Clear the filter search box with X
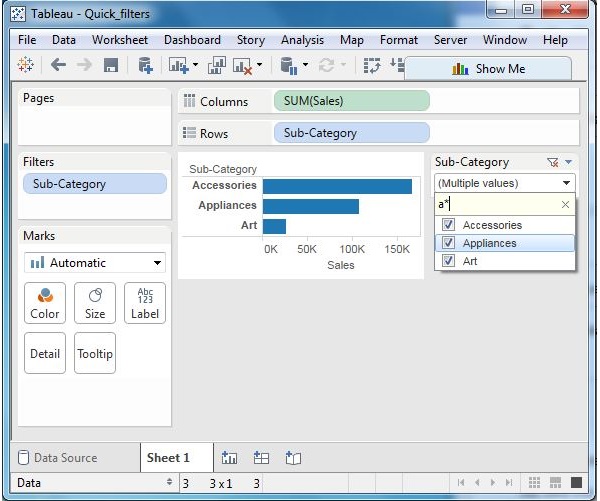Screen dimensions: 600x501 click(565, 204)
